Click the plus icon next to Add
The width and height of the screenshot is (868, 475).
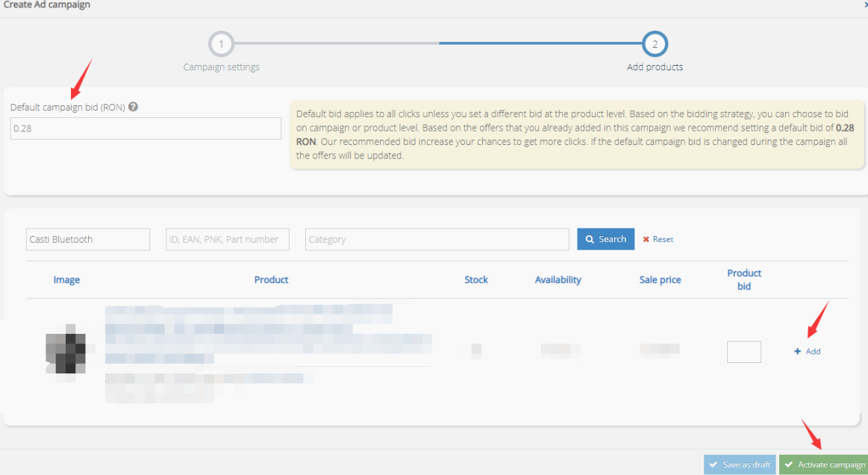pos(798,352)
